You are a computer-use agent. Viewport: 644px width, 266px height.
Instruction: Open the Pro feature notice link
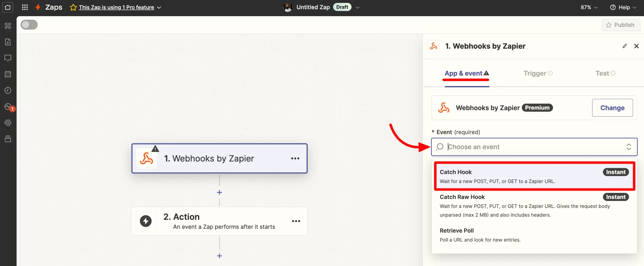point(116,7)
